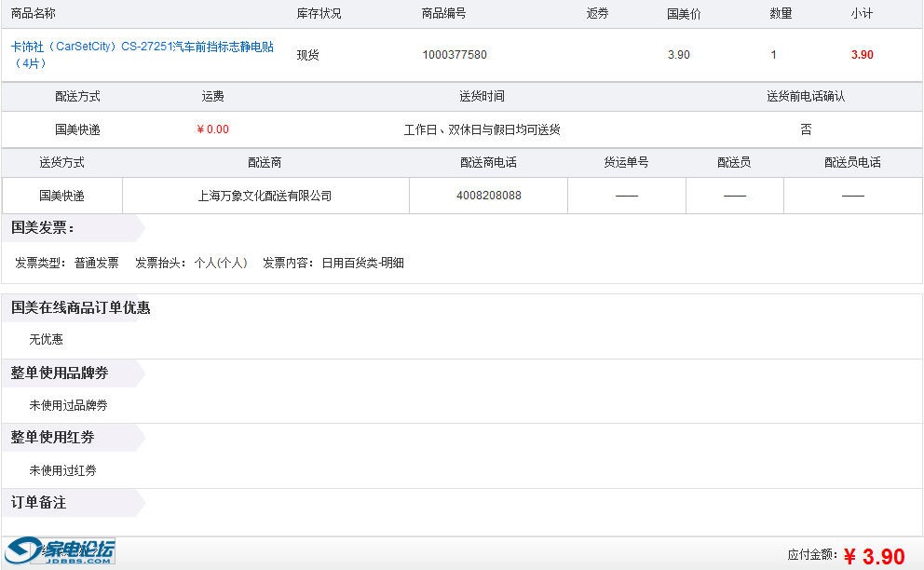Viewport: 924px width, 570px height.
Task: Click the 整单使用红券 heading
Action: (x=52, y=438)
